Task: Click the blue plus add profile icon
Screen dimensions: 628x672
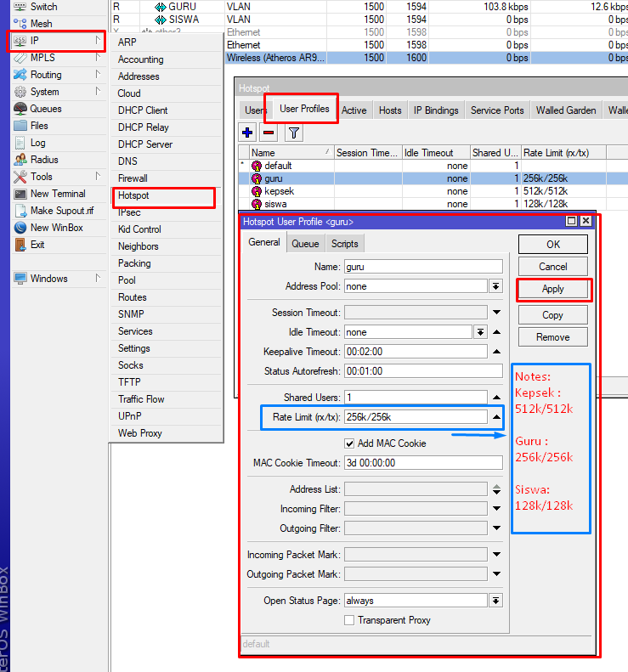Action: pos(248,133)
